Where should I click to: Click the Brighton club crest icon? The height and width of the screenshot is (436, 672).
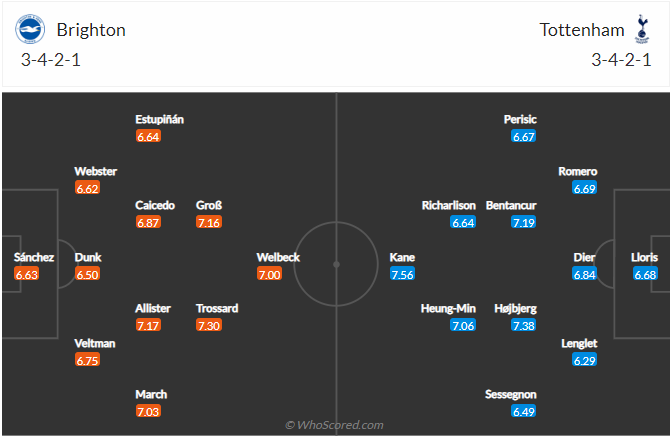coord(30,29)
